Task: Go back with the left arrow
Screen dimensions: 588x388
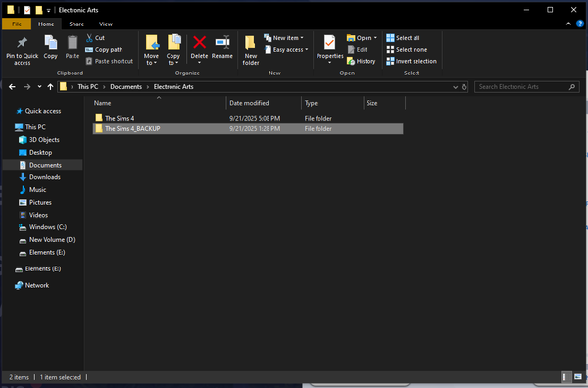Action: click(x=12, y=87)
